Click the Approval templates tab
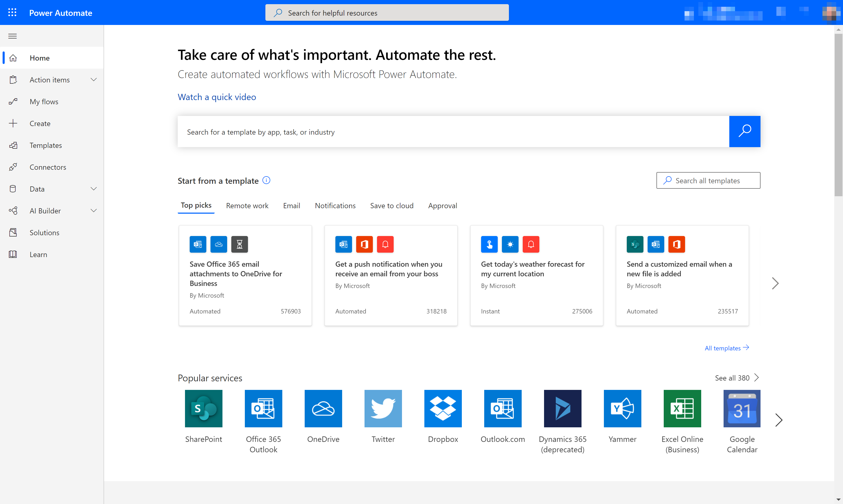843x504 pixels. tap(443, 205)
